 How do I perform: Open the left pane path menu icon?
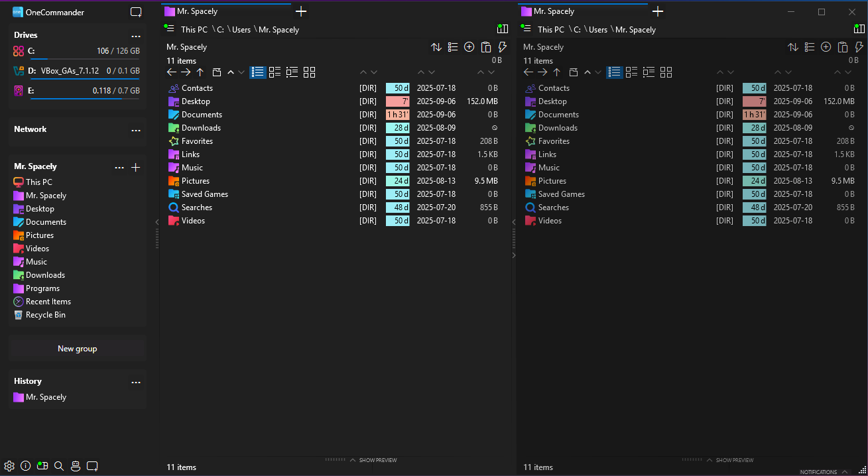[x=170, y=29]
